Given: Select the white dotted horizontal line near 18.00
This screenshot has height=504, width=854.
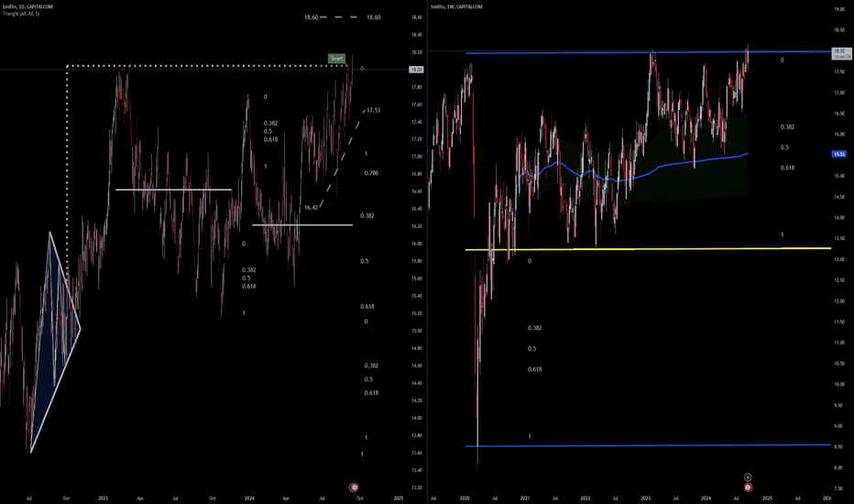Looking at the screenshot, I should click(207, 66).
